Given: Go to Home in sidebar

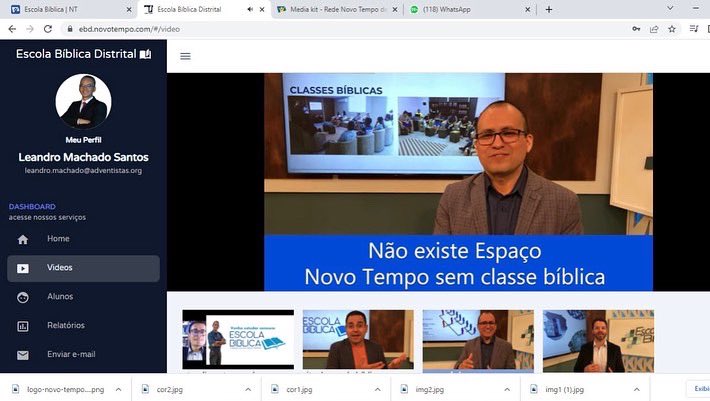Looking at the screenshot, I should coord(83,239).
